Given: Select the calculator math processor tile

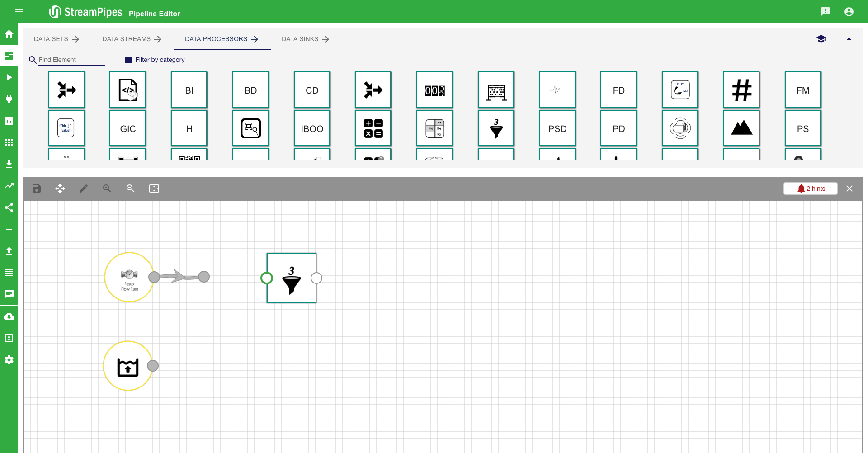Looking at the screenshot, I should point(373,128).
